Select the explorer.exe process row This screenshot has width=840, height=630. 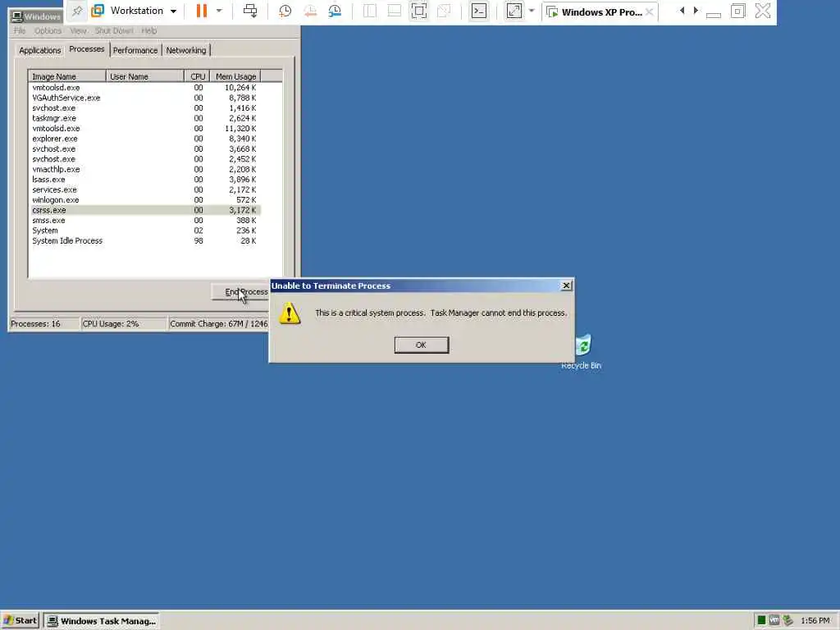coord(144,139)
